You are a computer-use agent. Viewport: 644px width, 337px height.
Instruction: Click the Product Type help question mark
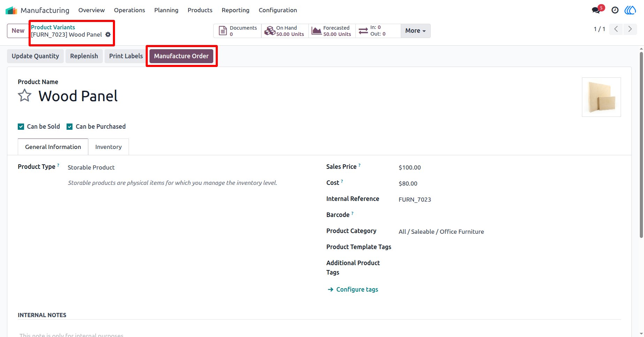click(58, 165)
